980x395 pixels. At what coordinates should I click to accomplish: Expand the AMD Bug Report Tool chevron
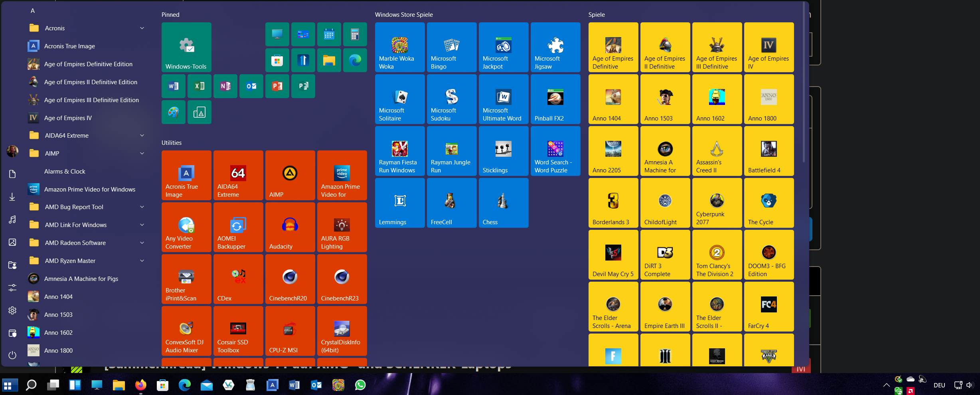[142, 207]
